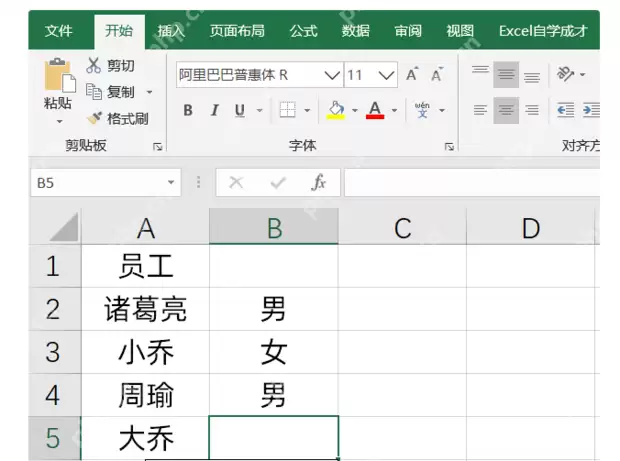Open the phonetic guide dropdown arrow
Image resolution: width=620 pixels, height=461 pixels.
coord(442,110)
